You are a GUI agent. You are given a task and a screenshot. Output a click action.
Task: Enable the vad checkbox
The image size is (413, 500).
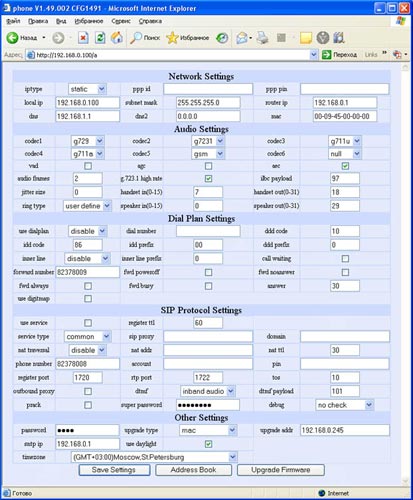coord(88,166)
